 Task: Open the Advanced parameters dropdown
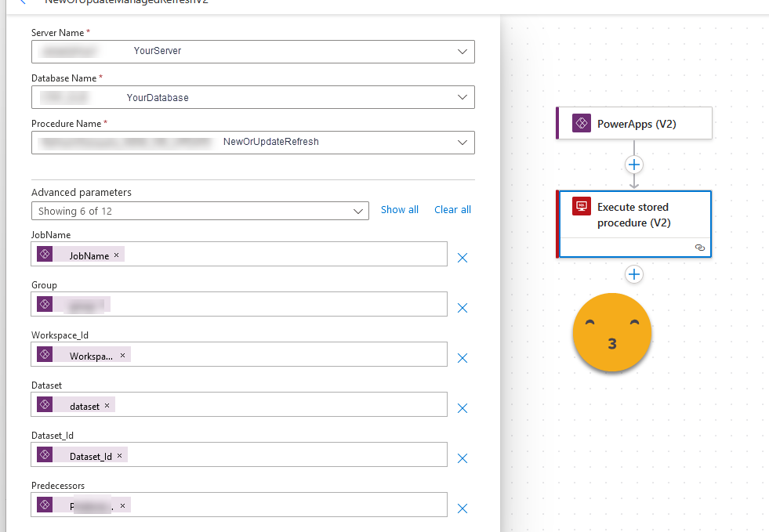pyautogui.click(x=358, y=212)
